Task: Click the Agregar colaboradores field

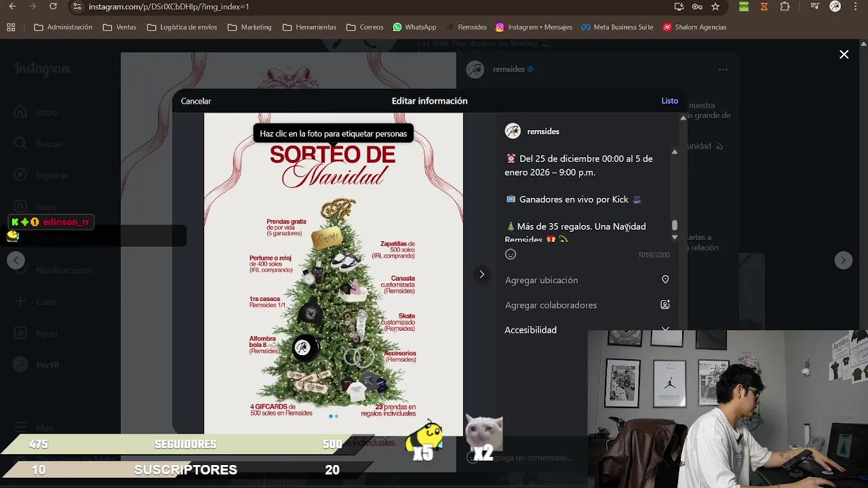Action: click(x=587, y=305)
